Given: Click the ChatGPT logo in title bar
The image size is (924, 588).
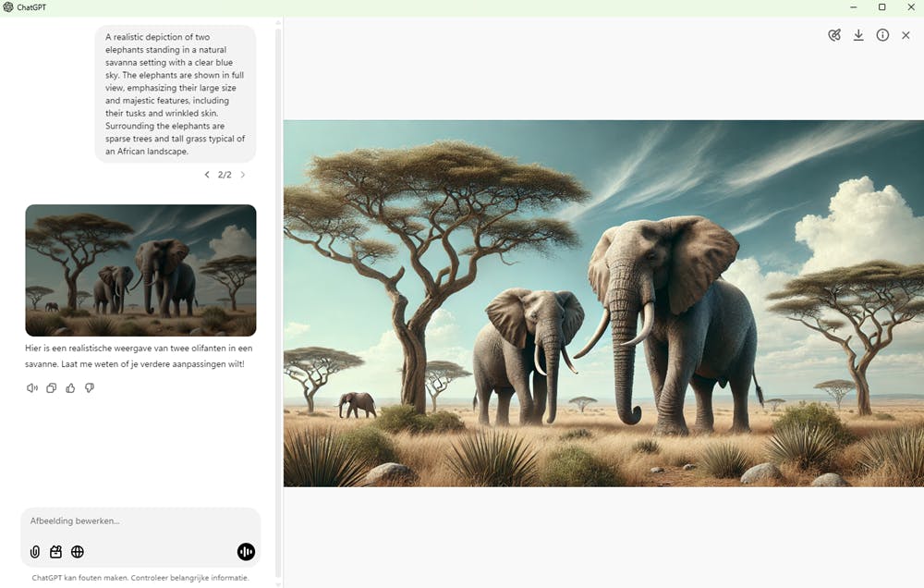Looking at the screenshot, I should coord(8,7).
